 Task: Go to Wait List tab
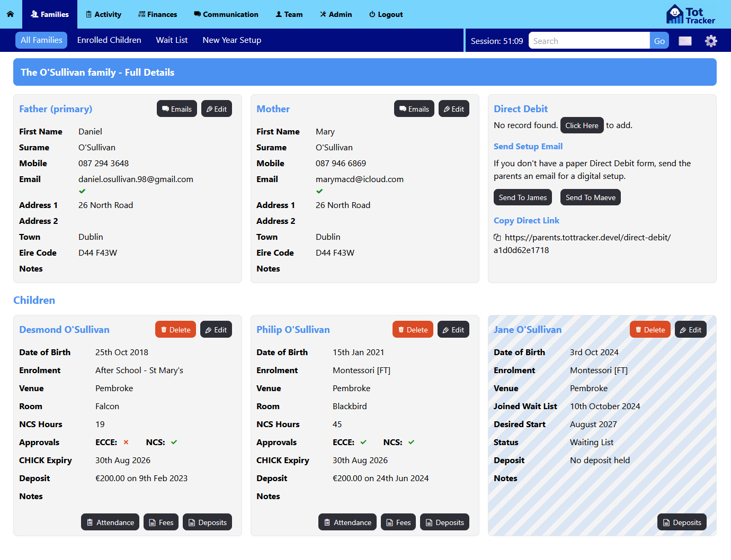click(x=172, y=40)
